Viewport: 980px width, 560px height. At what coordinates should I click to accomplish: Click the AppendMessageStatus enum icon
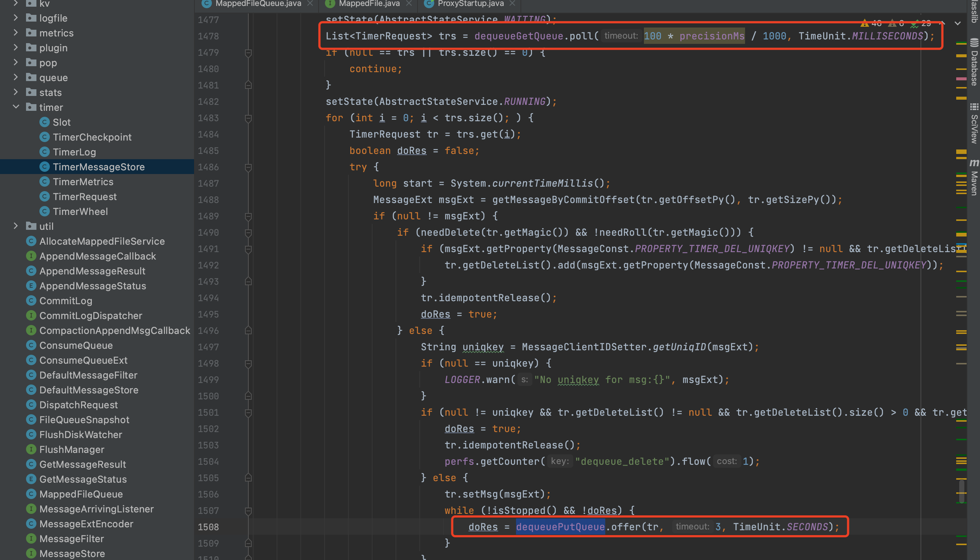[32, 286]
